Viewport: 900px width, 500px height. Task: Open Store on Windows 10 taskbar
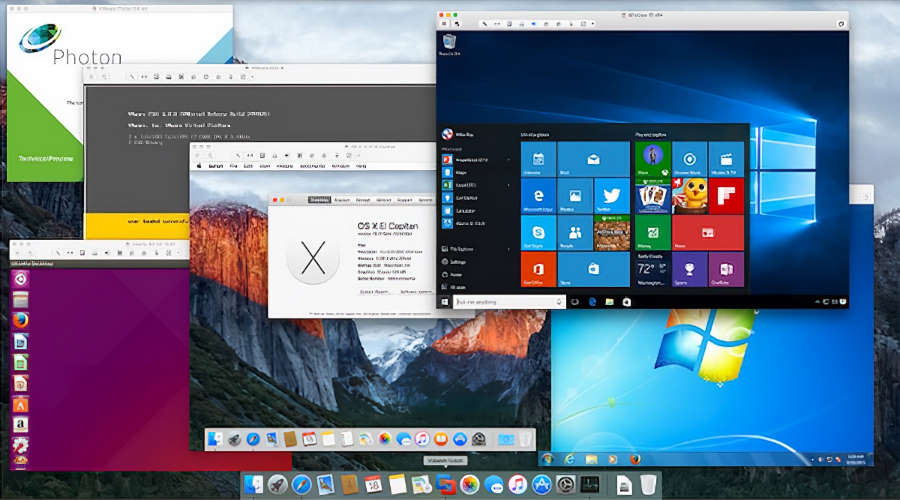[627, 301]
